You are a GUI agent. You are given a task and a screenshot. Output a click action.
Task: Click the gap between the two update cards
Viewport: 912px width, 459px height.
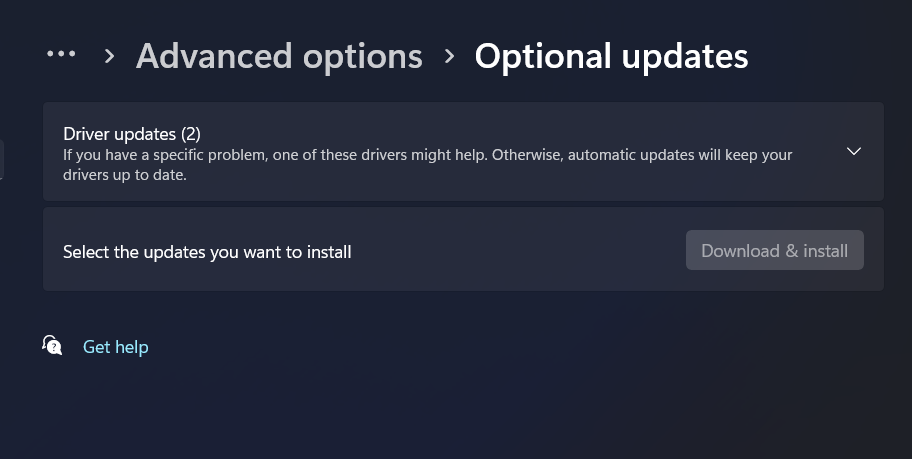460,204
